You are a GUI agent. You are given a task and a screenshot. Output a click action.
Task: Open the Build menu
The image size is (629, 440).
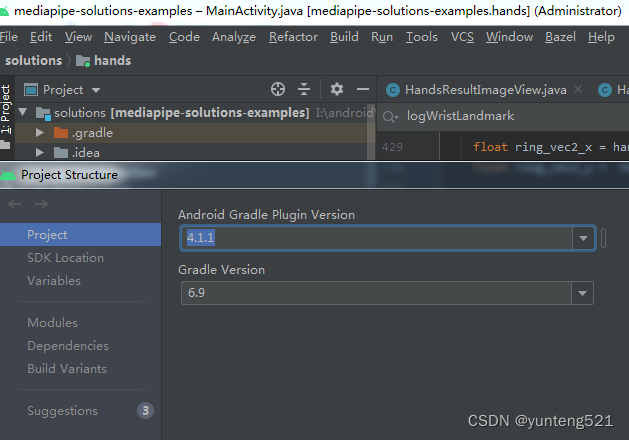(344, 37)
